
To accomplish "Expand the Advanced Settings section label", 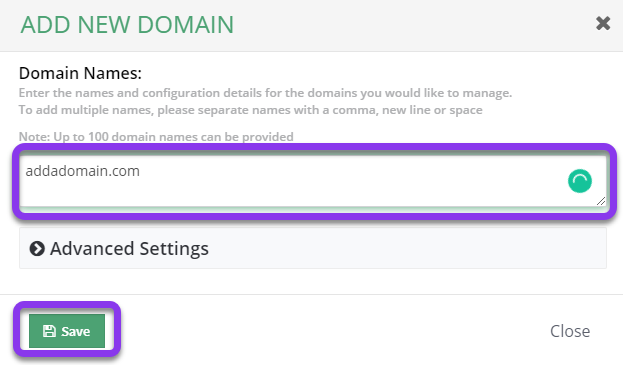I will (x=129, y=249).
